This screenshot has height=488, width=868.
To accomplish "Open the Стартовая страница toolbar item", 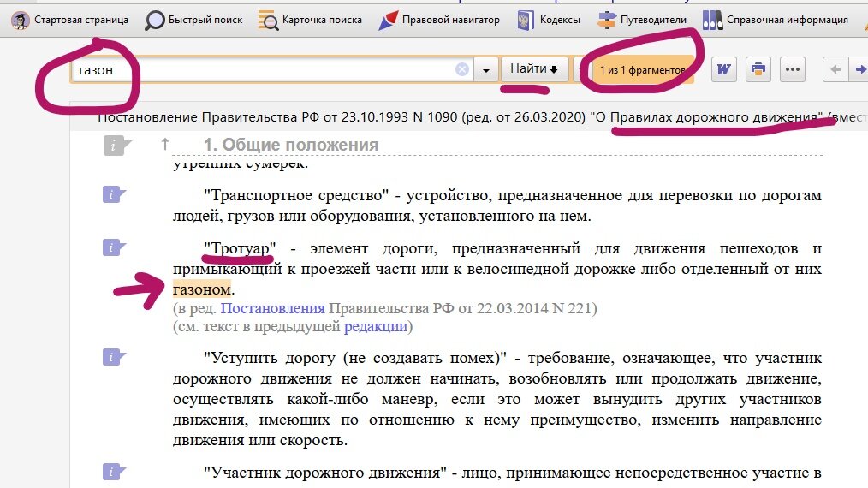I will click(69, 20).
